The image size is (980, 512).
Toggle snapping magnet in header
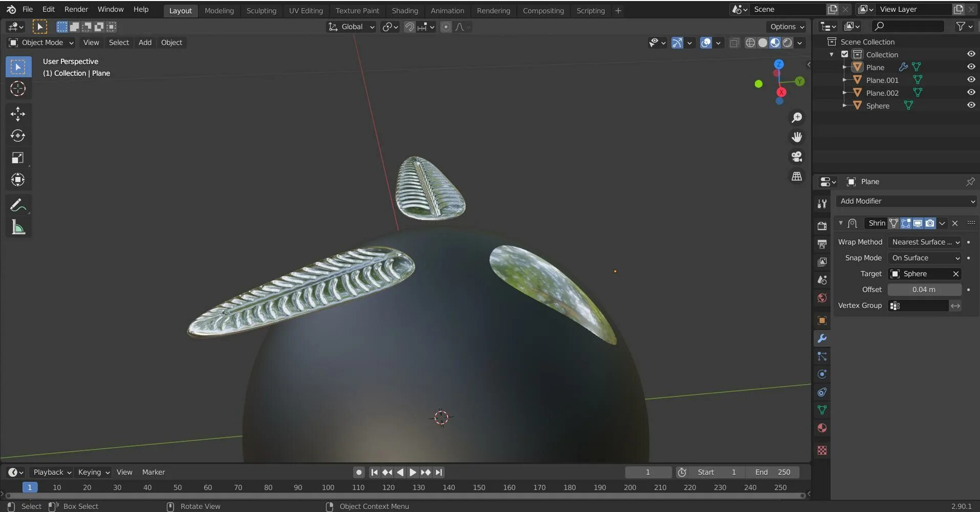coord(409,27)
